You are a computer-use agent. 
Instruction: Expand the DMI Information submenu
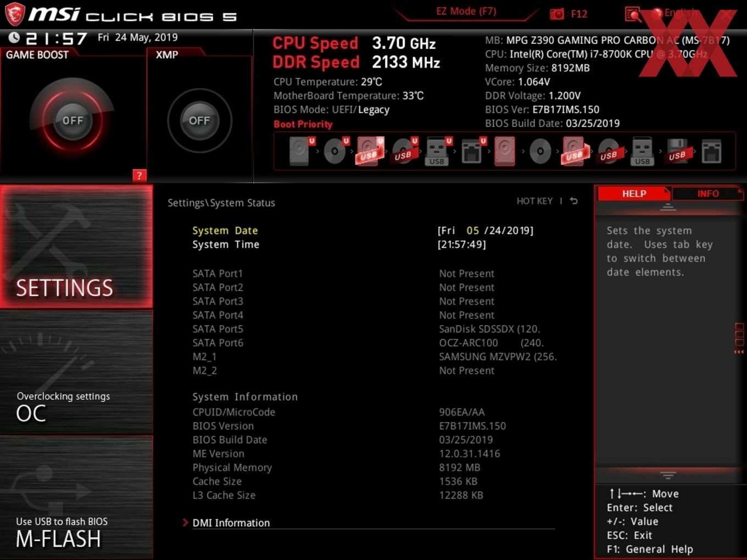231,523
